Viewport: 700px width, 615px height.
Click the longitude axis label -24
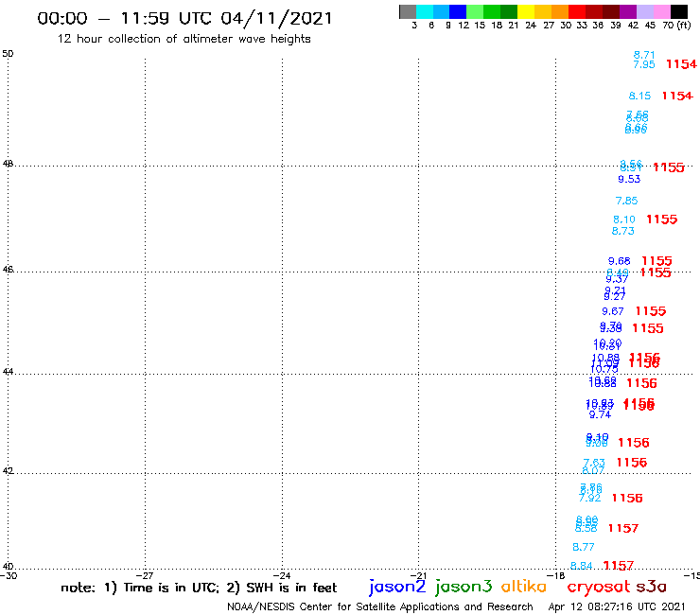[x=282, y=576]
